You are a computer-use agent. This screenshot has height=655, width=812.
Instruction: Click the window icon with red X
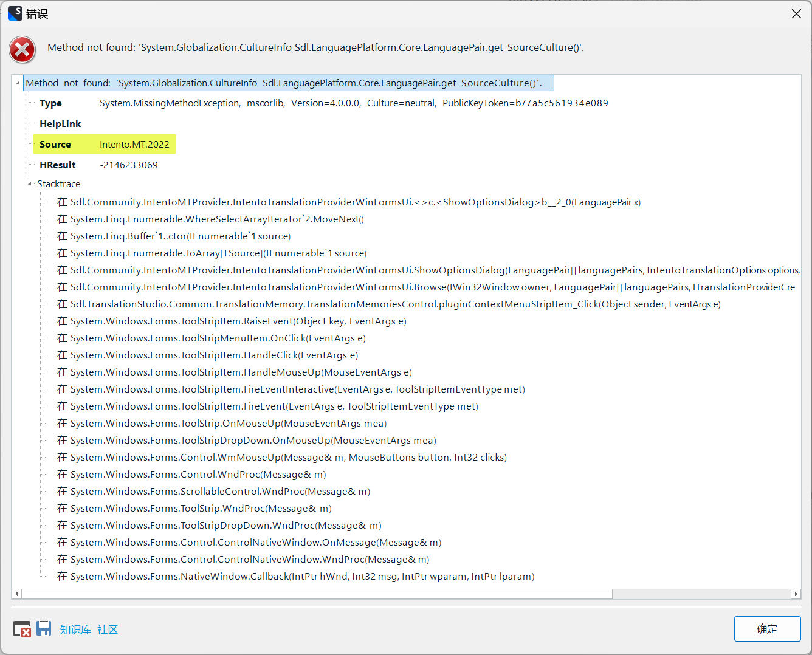click(22, 629)
